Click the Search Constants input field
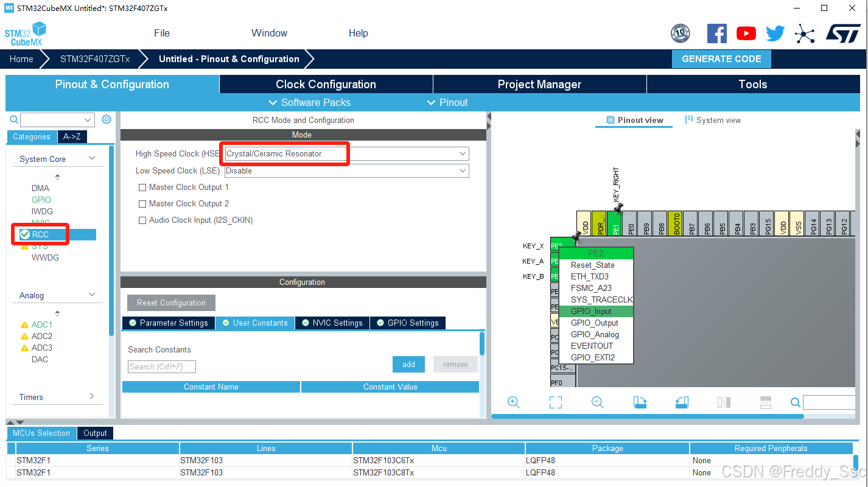Screen dimensions: 868x487 coord(162,366)
